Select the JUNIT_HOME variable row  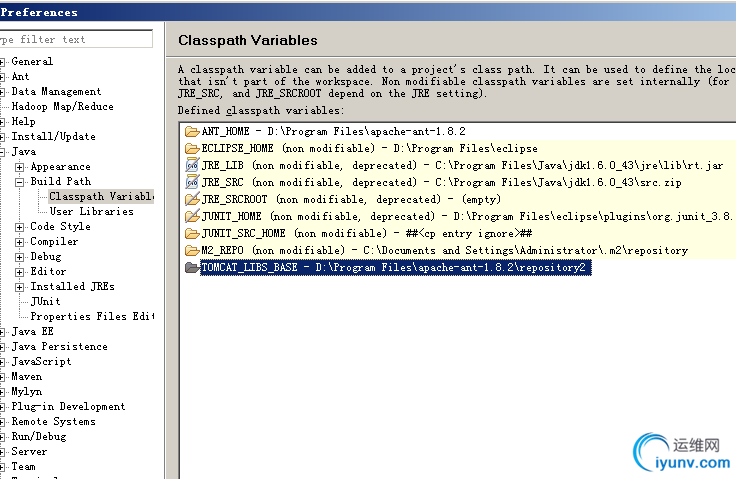coord(460,216)
